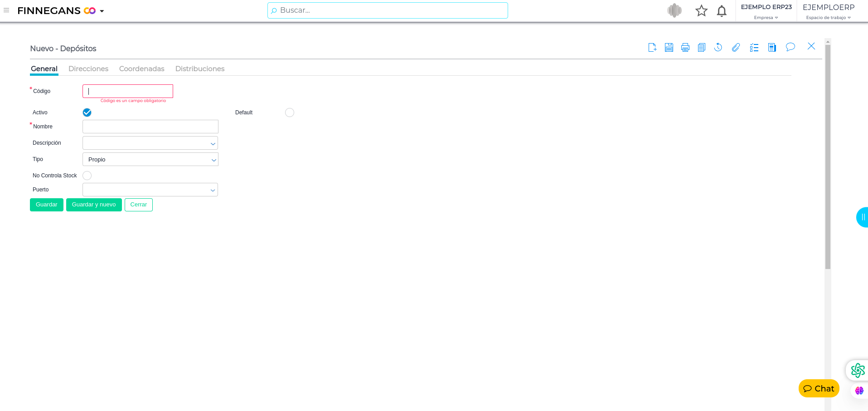Switch to the Direcciones tab
Viewport: 868px width, 411px height.
click(88, 69)
